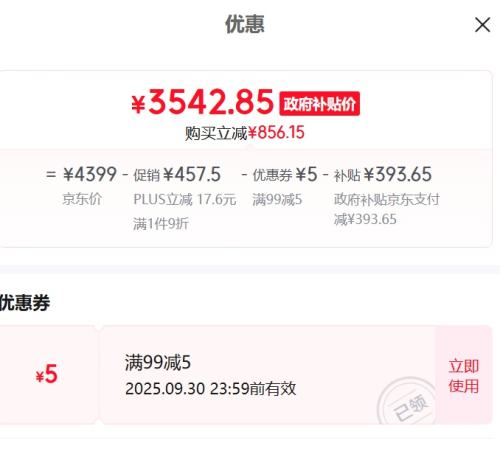The image size is (500, 457).
Task: Click the ¥5 coupon value stub
Action: click(x=46, y=374)
